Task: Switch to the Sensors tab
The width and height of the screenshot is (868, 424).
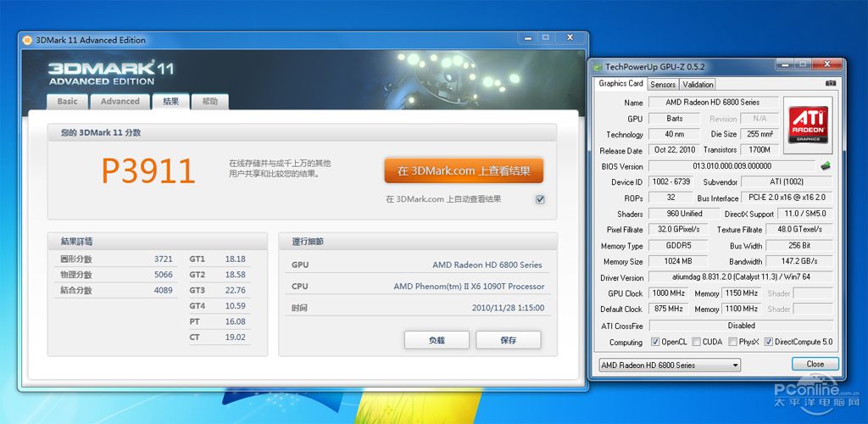Action: [663, 85]
